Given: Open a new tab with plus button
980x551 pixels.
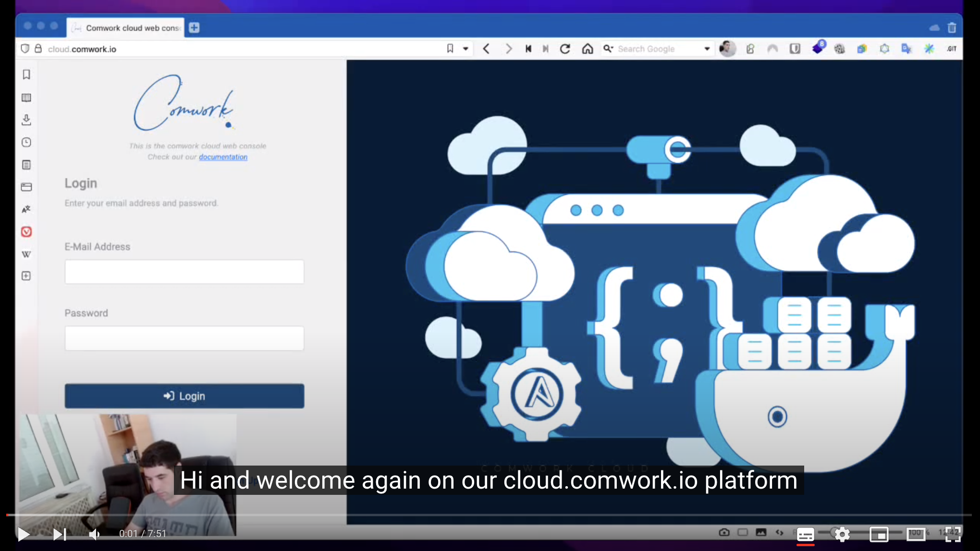Looking at the screenshot, I should [194, 27].
